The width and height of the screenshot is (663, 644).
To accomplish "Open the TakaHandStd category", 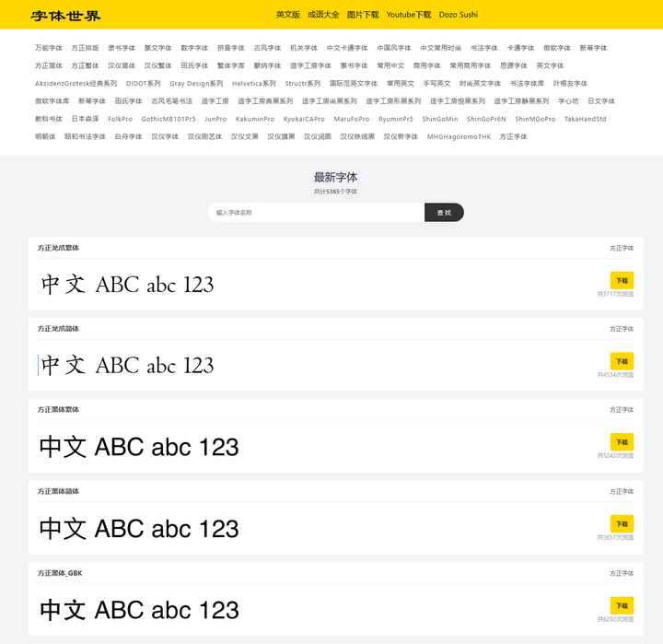I will (586, 119).
